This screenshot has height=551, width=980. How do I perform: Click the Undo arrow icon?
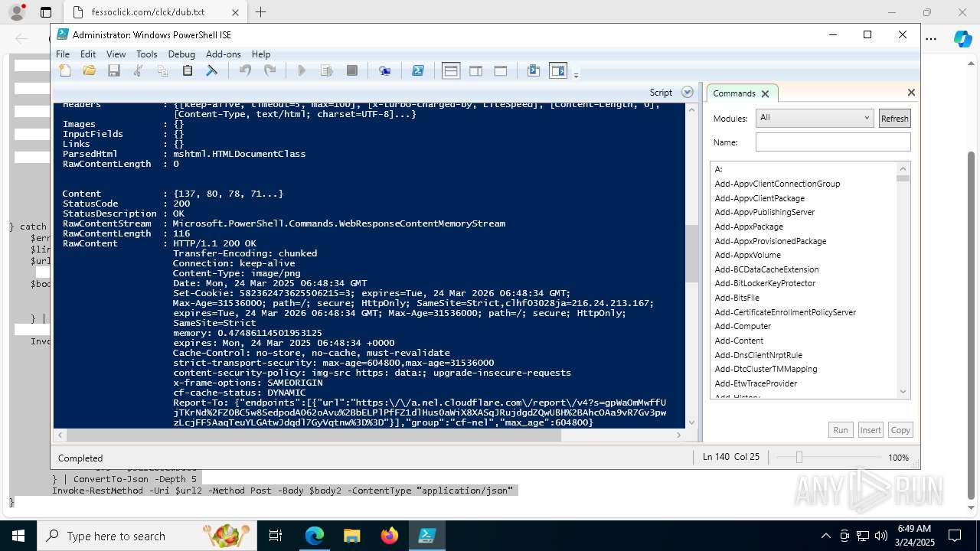(245, 70)
